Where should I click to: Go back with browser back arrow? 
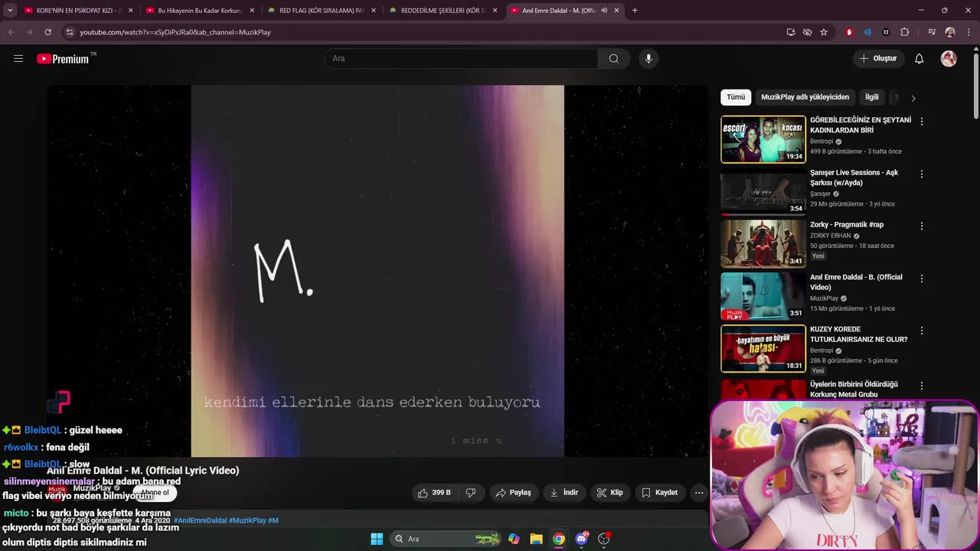(x=11, y=32)
